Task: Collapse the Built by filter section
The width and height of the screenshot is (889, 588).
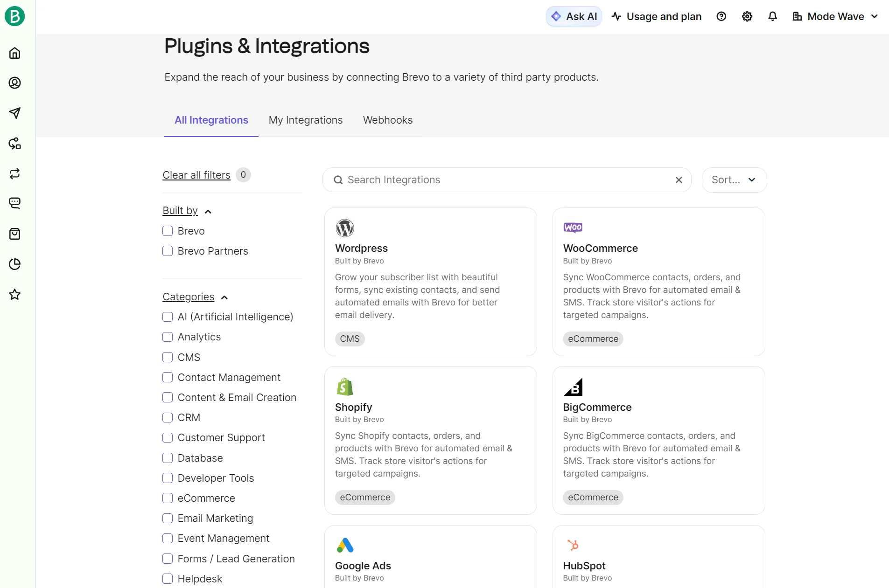Action: click(x=187, y=211)
